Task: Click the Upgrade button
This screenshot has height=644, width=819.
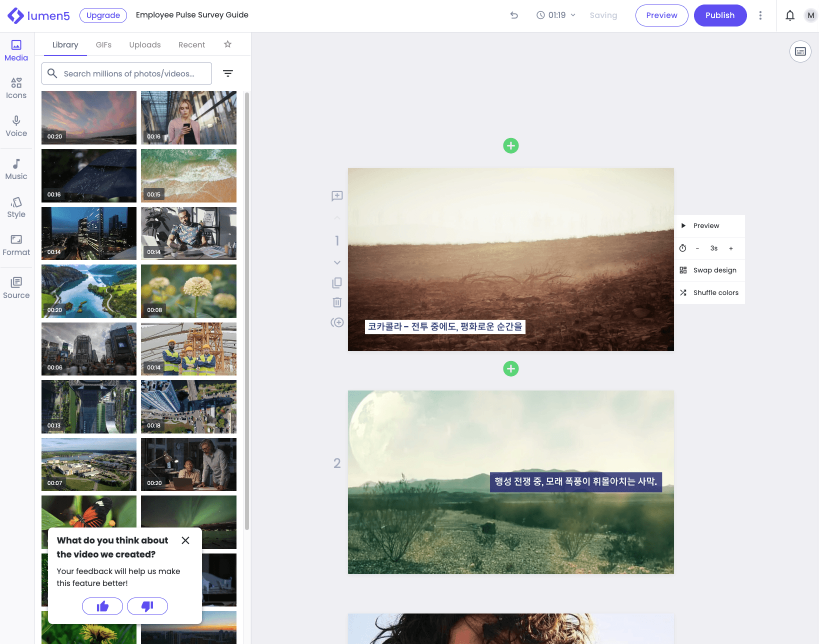Action: 103,15
